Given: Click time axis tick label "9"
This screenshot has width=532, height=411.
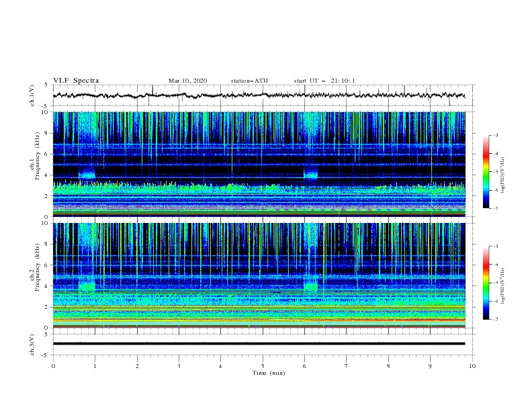Looking at the screenshot, I should tap(430, 366).
